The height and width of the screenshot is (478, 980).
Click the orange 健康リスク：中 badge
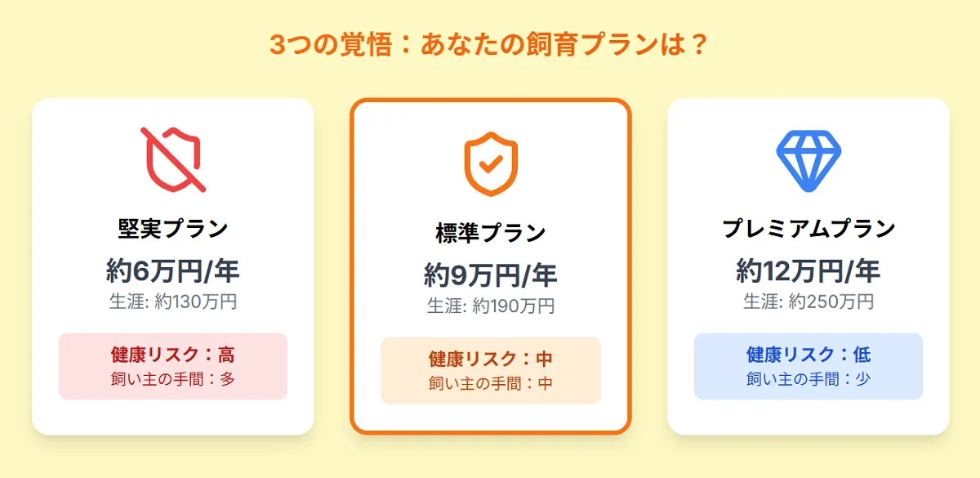point(491,370)
